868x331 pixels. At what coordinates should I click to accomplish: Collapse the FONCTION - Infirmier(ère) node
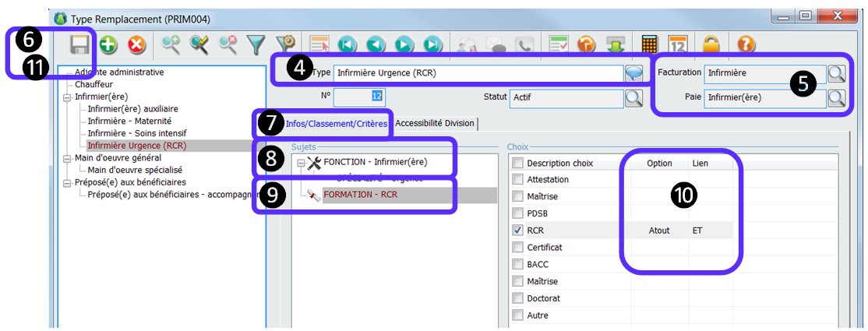(x=301, y=164)
